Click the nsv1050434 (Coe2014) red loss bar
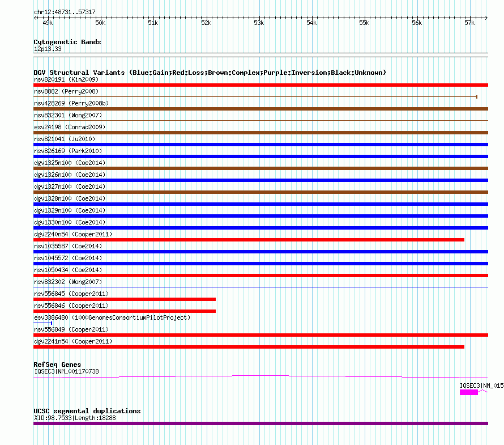The height and width of the screenshot is (445, 504). [260, 276]
